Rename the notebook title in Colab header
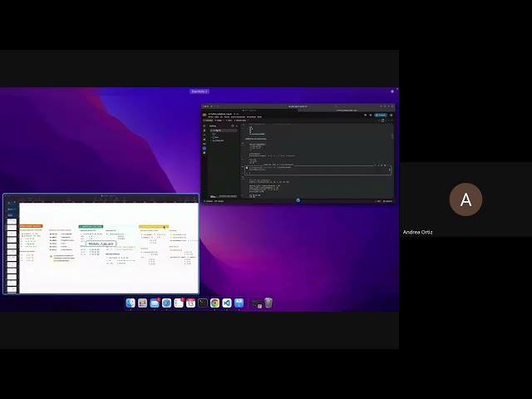This screenshot has height=399, width=532. pos(219,114)
